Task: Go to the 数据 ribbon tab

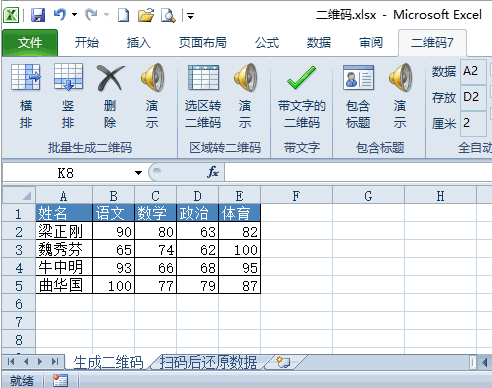Action: (x=319, y=43)
